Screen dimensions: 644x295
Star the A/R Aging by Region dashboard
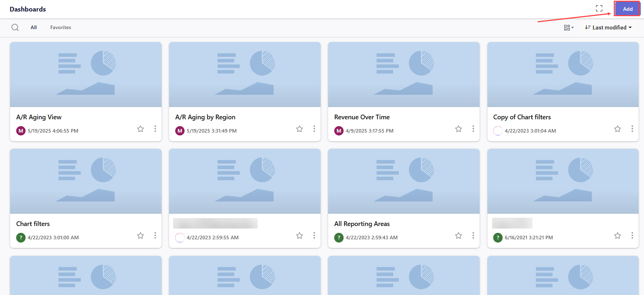tap(299, 129)
